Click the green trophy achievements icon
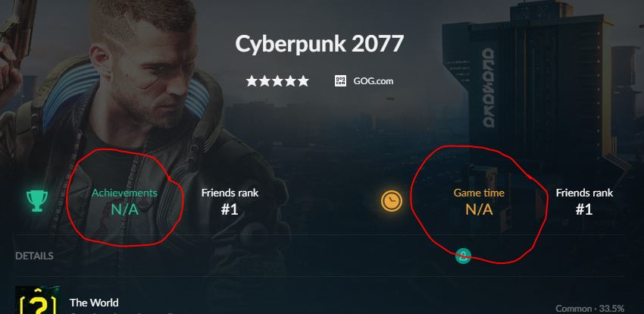644x314 pixels. 37,201
